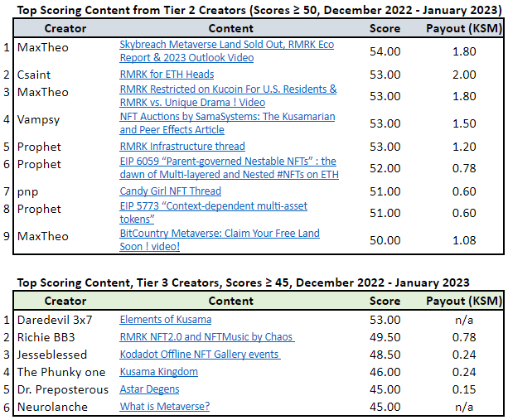Open EIP 6059 Parent-governed Nestable NFTs link
Image resolution: width=508 pixels, height=420 pixels.
click(230, 167)
